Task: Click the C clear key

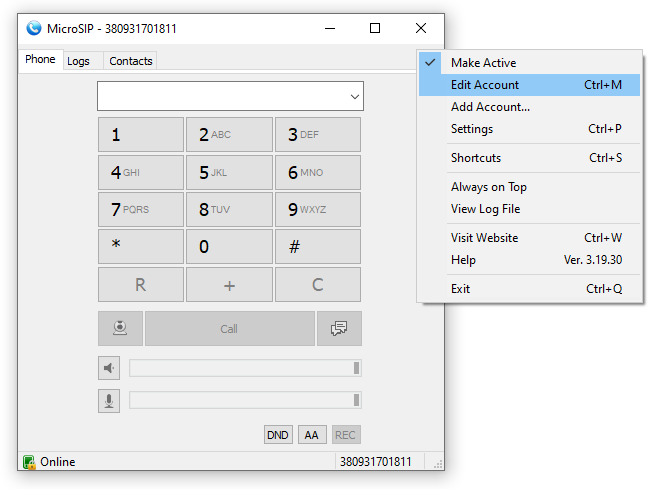Action: [x=318, y=285]
